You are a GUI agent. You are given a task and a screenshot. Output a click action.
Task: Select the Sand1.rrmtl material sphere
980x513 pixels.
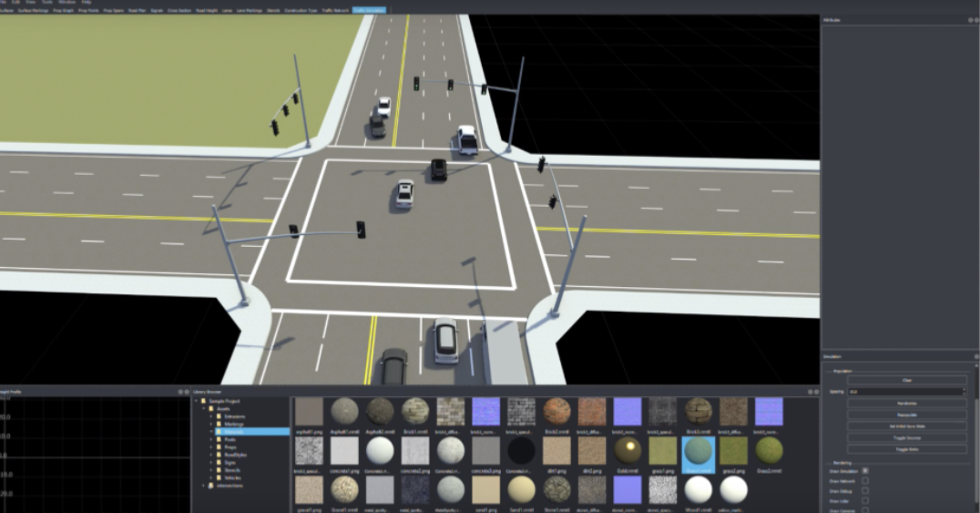coord(521,489)
